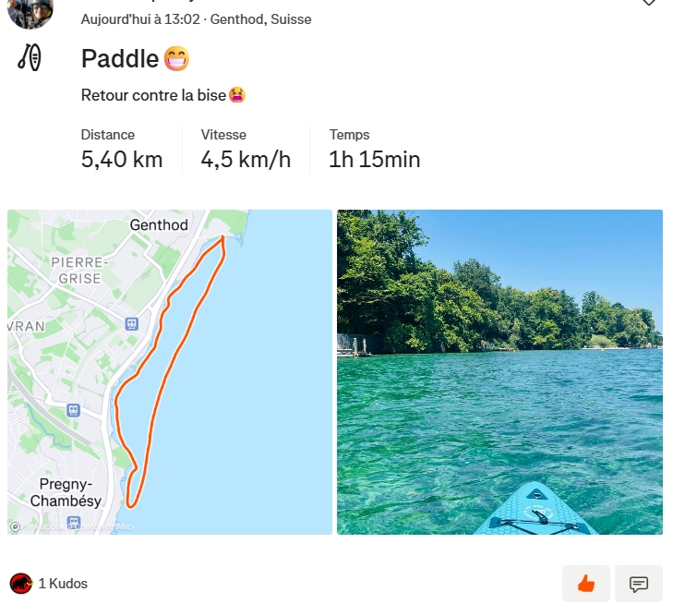Click the athlete's profile avatar

(x=30, y=9)
